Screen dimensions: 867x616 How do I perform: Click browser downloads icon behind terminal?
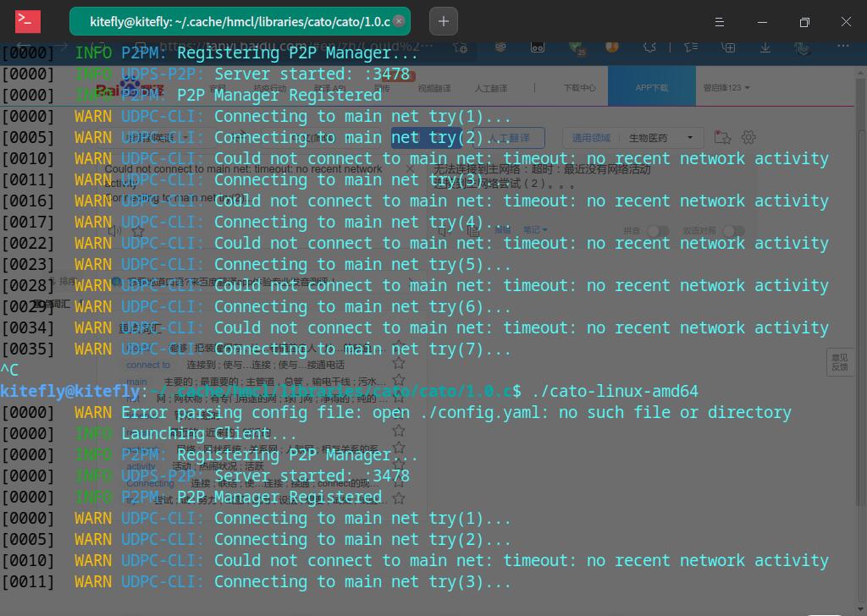[x=765, y=47]
